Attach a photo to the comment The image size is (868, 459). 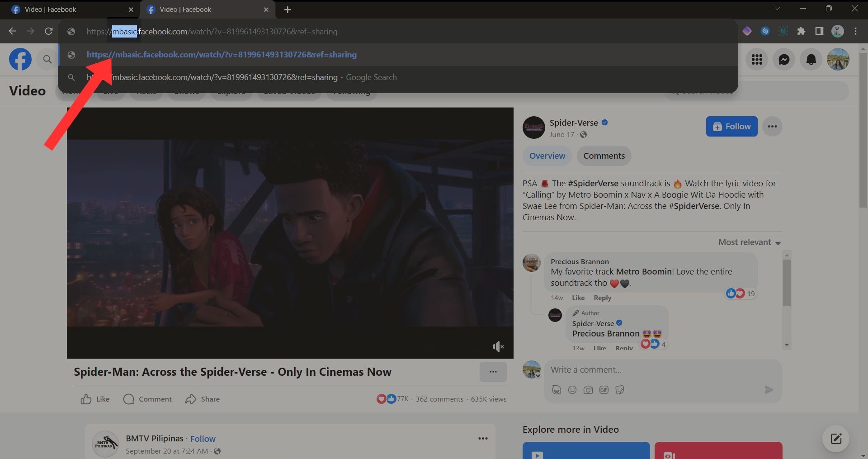[x=588, y=390]
